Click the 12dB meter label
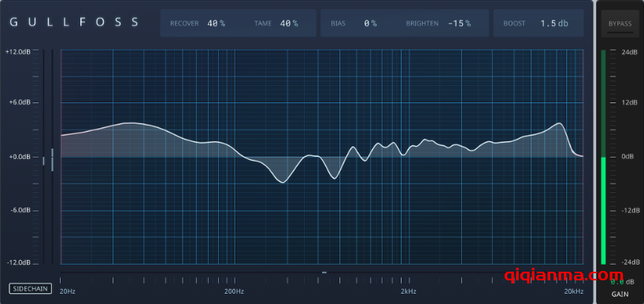 pos(629,102)
